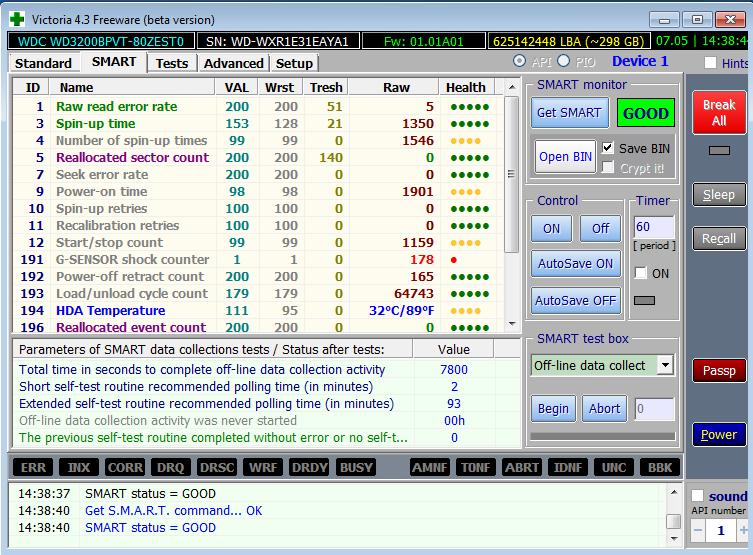
Task: Switch to the Setup tab
Action: [294, 63]
